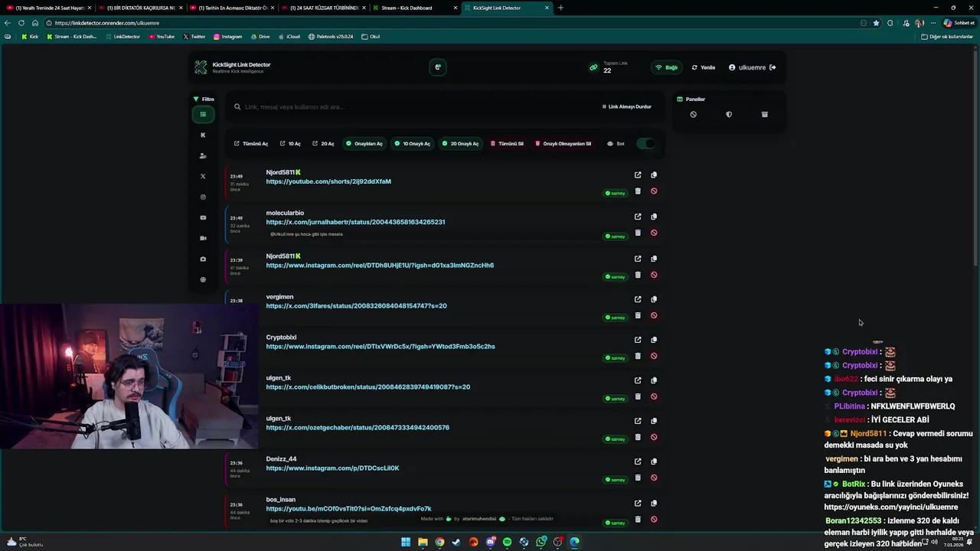Filter by users icon in sidebar
Screen dimensions: 980x551
coord(203,156)
